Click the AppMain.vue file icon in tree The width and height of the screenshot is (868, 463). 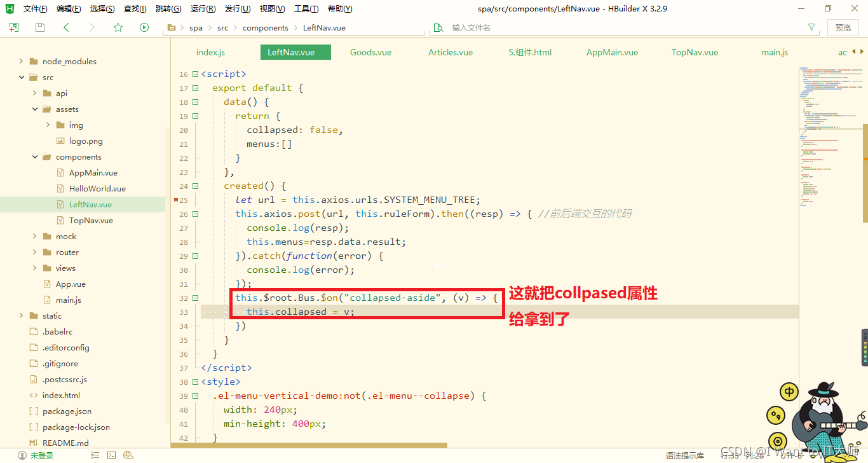pyautogui.click(x=61, y=173)
